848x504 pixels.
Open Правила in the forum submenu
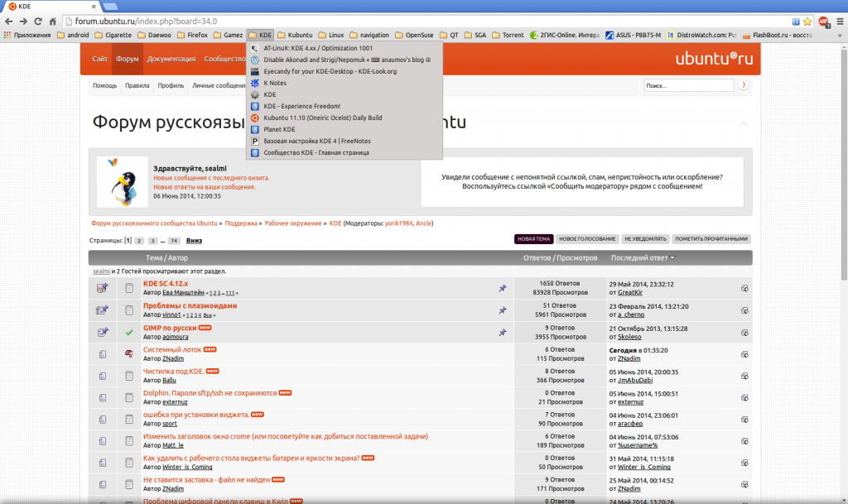pos(137,85)
